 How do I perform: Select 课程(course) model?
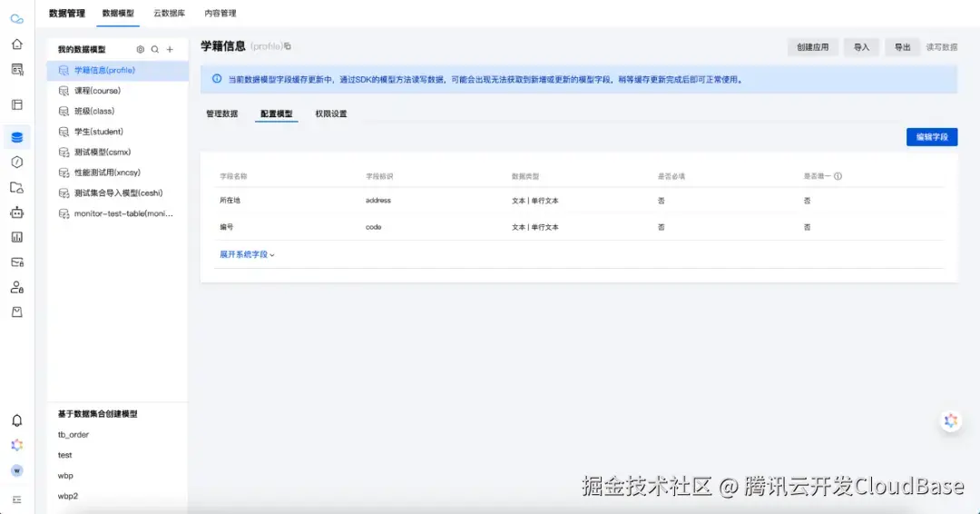(117, 91)
